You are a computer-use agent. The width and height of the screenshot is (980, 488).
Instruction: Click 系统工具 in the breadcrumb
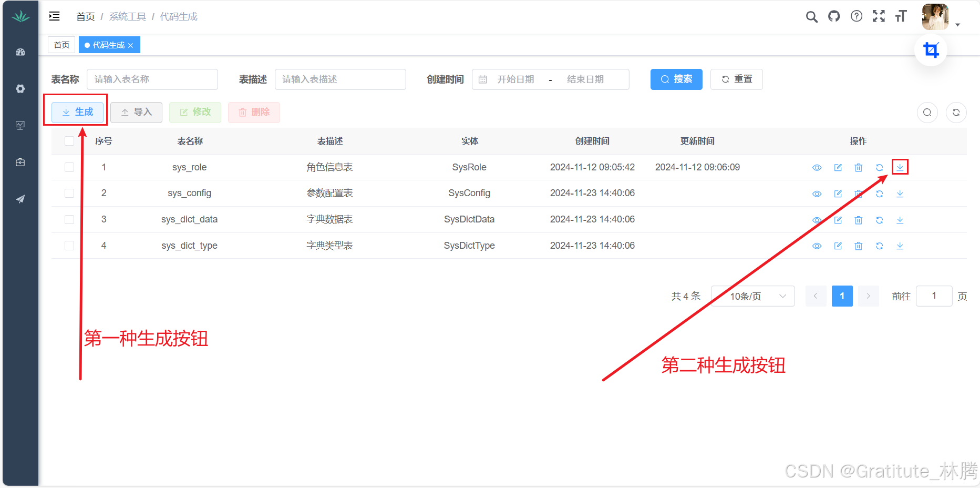click(x=128, y=17)
